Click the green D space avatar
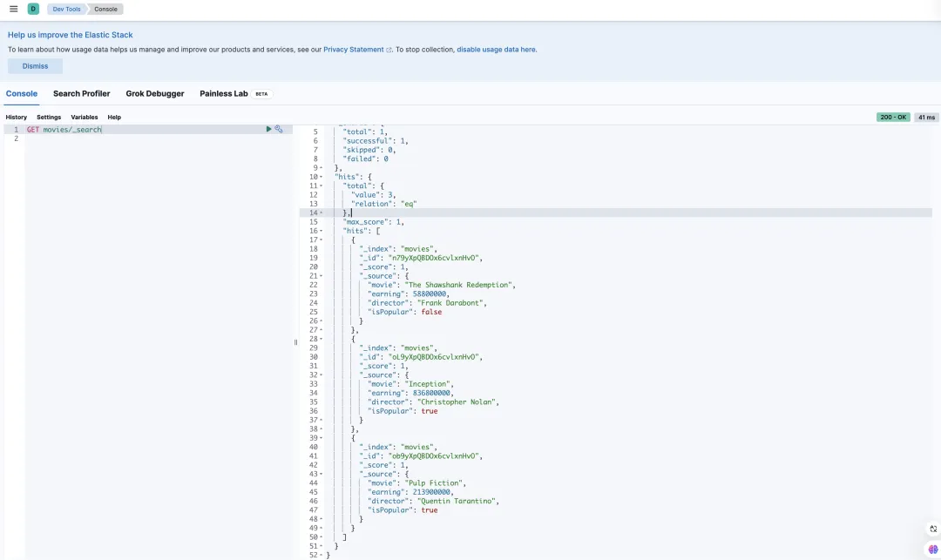Viewport: 941px width, 560px height. click(33, 9)
